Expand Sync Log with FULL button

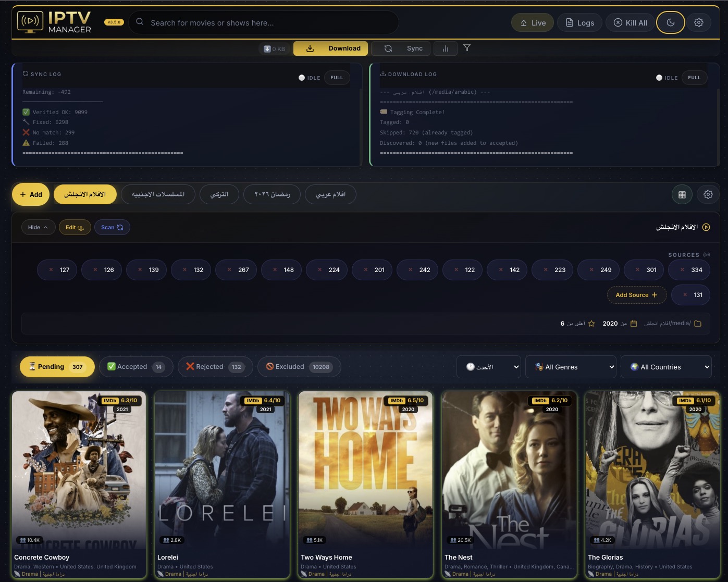coord(337,78)
